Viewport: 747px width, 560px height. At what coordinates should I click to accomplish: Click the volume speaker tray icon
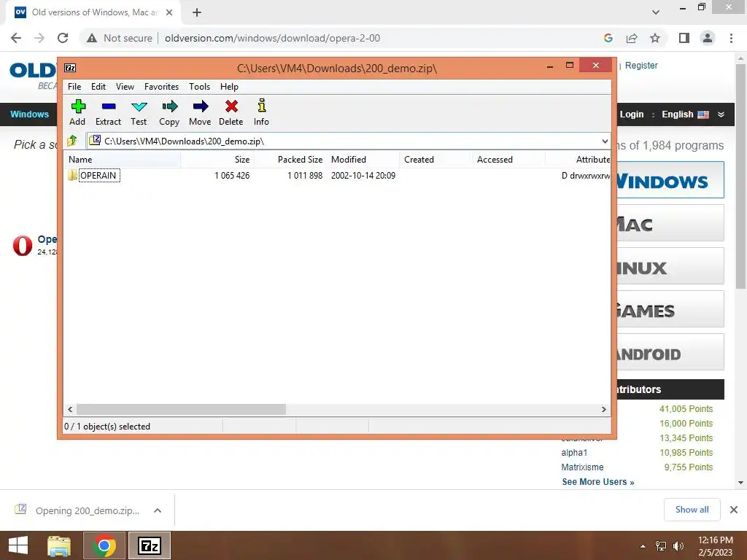click(x=678, y=546)
